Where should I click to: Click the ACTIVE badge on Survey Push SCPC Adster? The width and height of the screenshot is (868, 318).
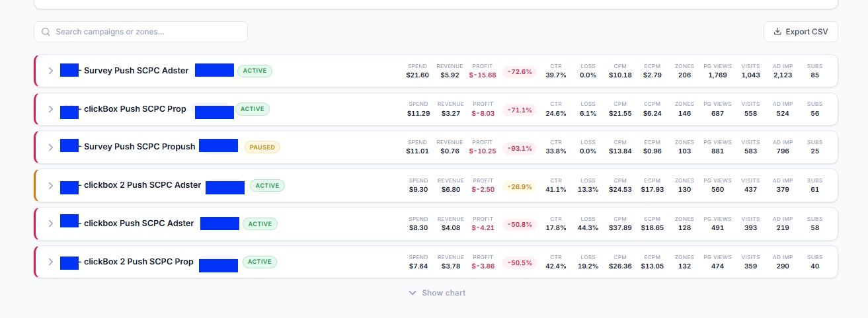pos(255,71)
